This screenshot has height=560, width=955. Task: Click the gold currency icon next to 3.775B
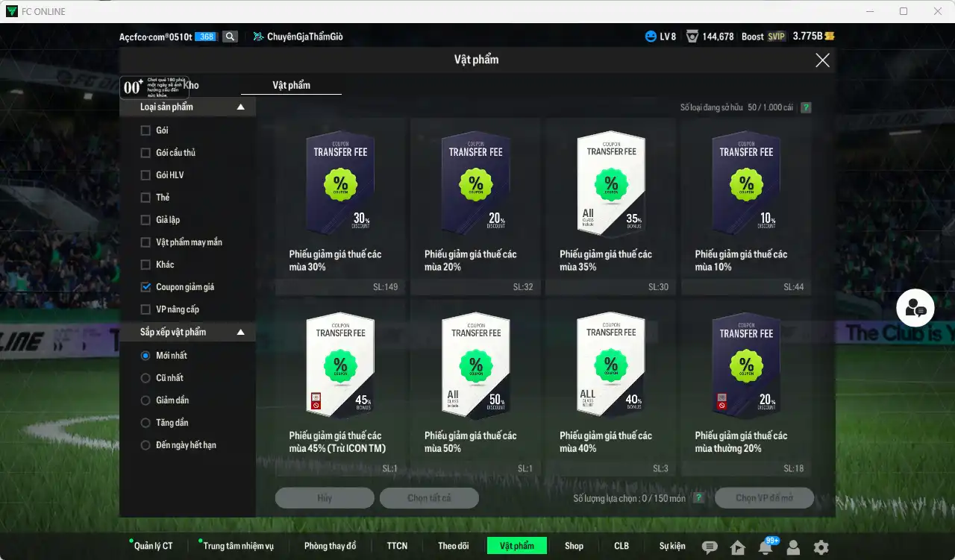tap(829, 36)
